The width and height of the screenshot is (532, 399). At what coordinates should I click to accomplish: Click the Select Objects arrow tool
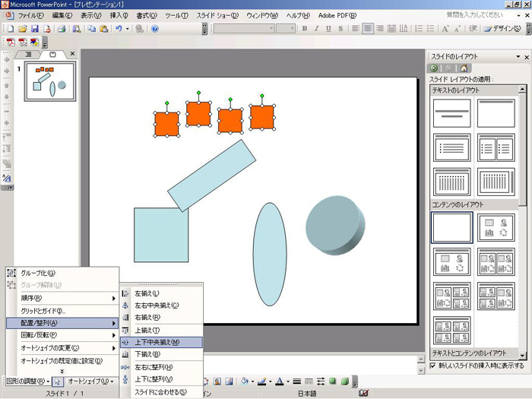[x=57, y=382]
